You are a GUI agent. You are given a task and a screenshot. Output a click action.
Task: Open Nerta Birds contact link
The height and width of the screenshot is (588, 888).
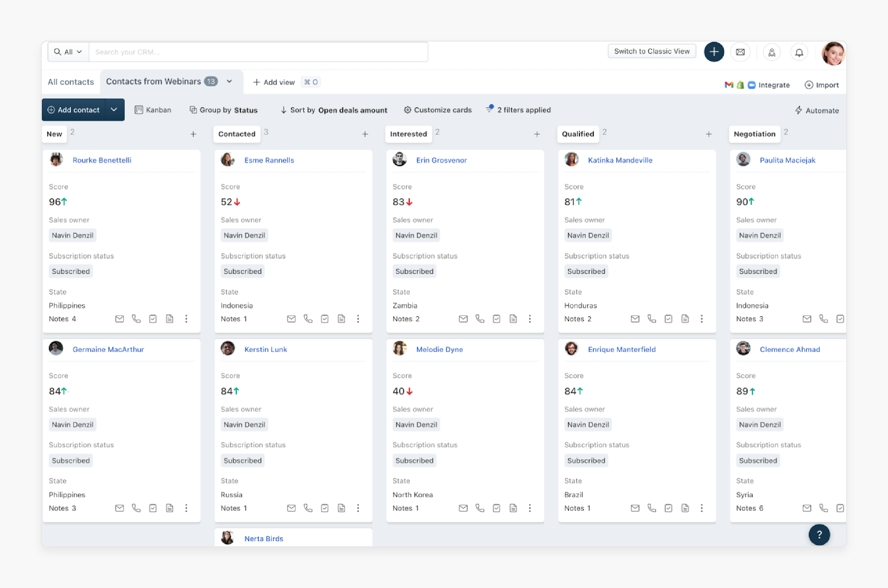(x=264, y=539)
